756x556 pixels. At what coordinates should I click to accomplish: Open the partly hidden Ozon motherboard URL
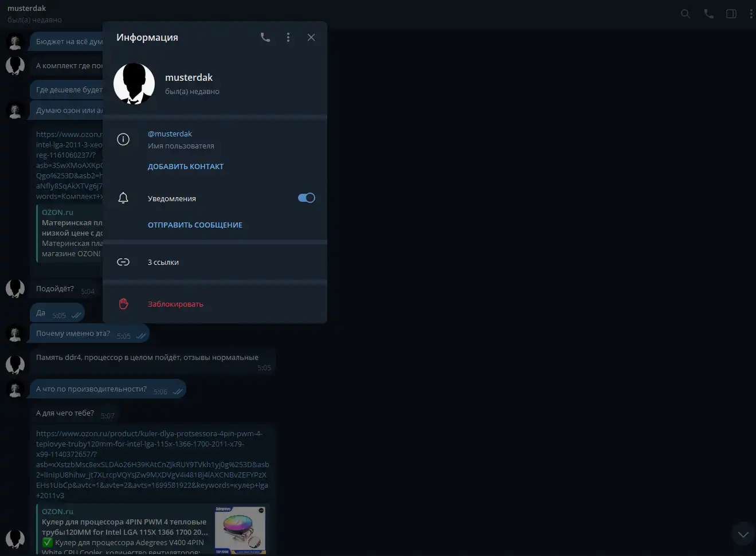(69, 165)
